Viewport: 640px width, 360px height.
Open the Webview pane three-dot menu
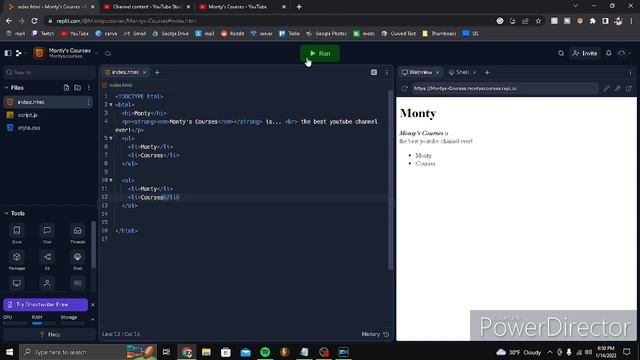[x=630, y=73]
